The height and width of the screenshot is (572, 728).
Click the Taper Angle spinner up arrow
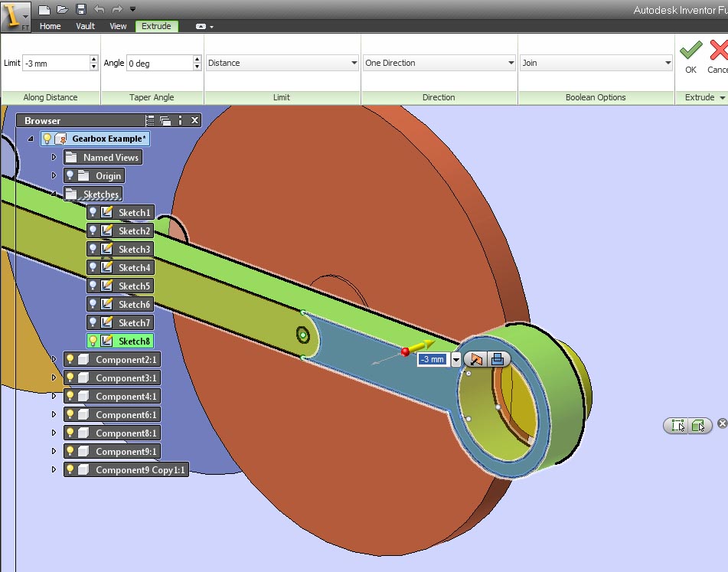[x=197, y=59]
